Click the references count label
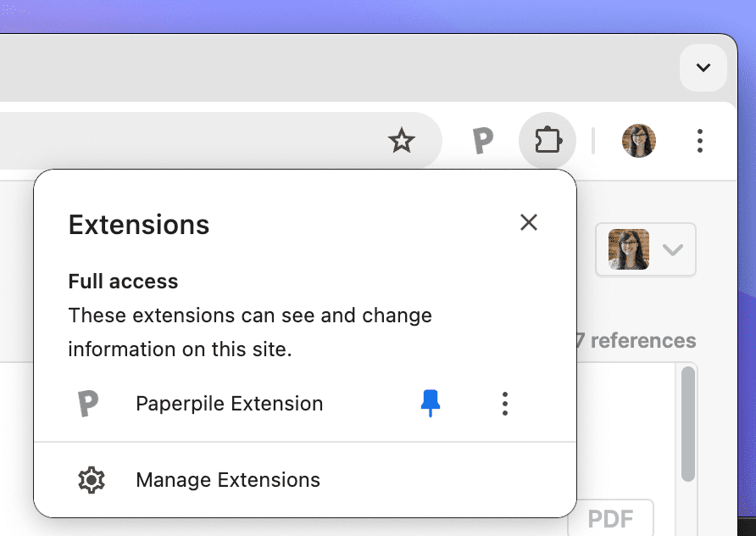The height and width of the screenshot is (536, 756). [x=636, y=341]
